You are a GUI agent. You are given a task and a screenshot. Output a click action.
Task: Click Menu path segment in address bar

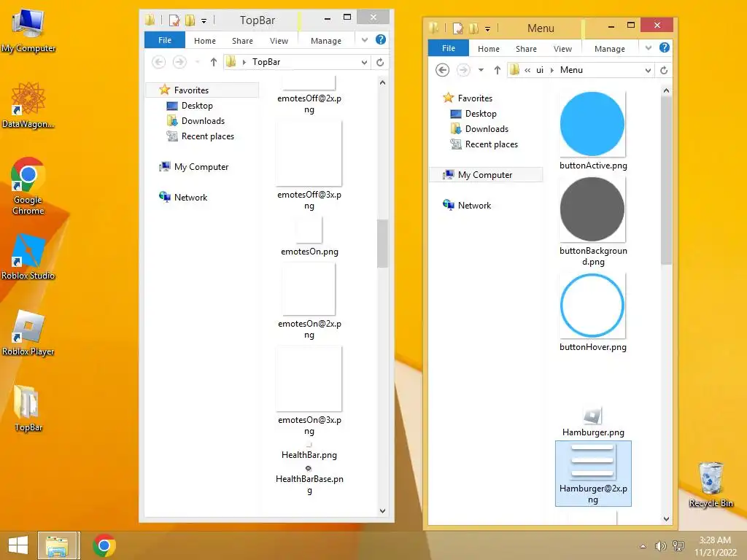coord(571,70)
